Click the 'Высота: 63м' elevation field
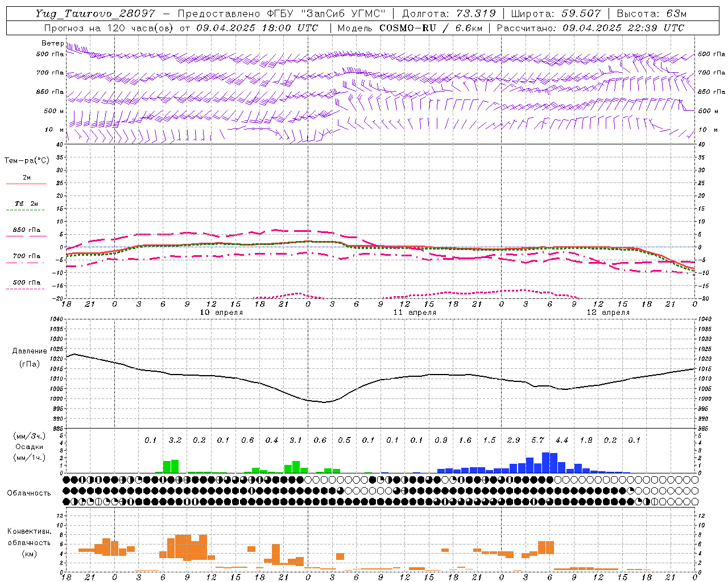 pyautogui.click(x=651, y=14)
